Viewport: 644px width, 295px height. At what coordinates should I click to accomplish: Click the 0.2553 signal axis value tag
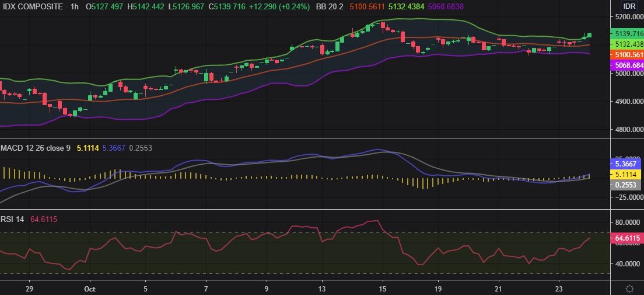pos(626,185)
